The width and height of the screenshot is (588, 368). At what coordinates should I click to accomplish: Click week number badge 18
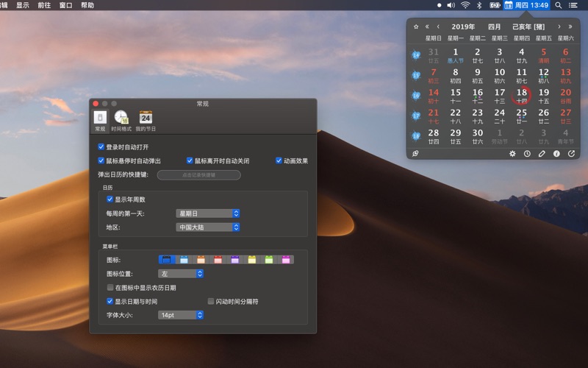[416, 136]
